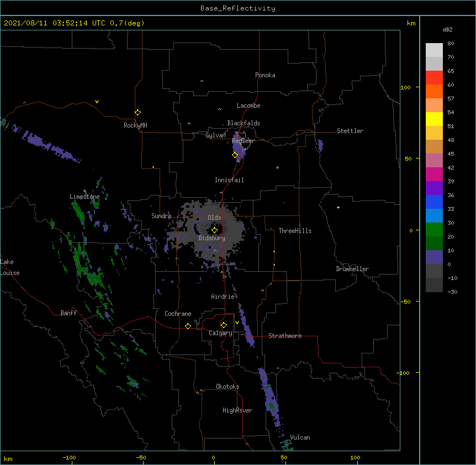Click the asterisk marker above Limestone

85,191
